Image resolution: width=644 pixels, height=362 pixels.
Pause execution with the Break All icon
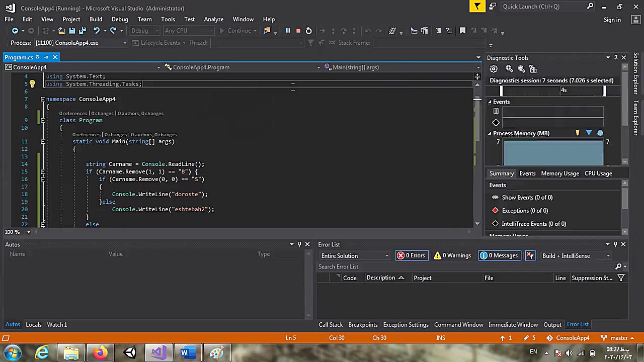(288, 31)
